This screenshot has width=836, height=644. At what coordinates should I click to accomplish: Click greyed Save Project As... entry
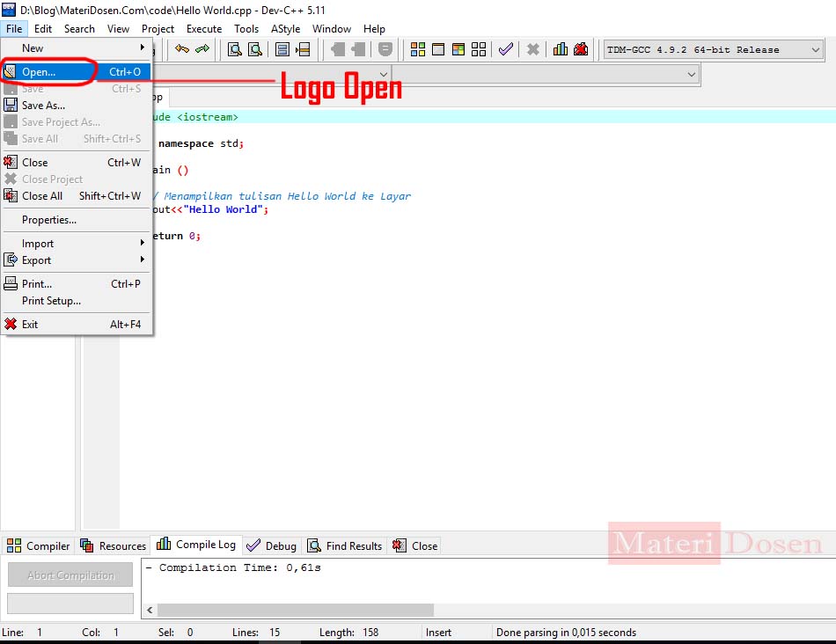[77, 122]
